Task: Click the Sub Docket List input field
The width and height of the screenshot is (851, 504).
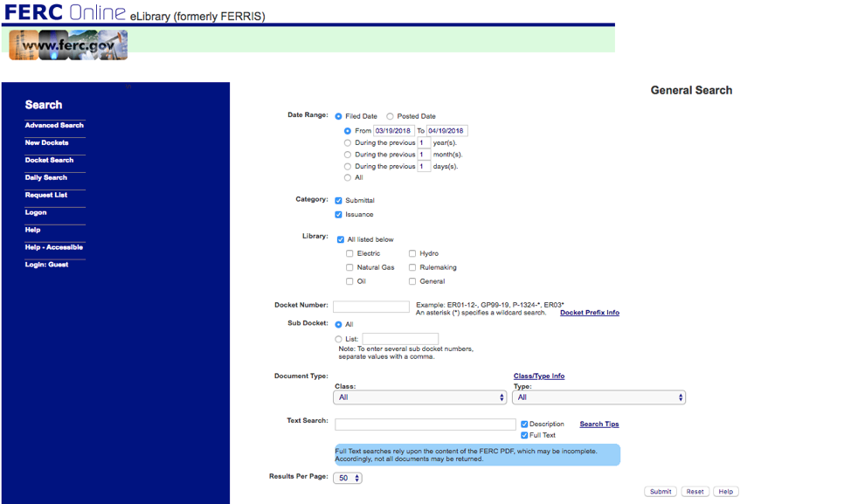Action: [400, 339]
